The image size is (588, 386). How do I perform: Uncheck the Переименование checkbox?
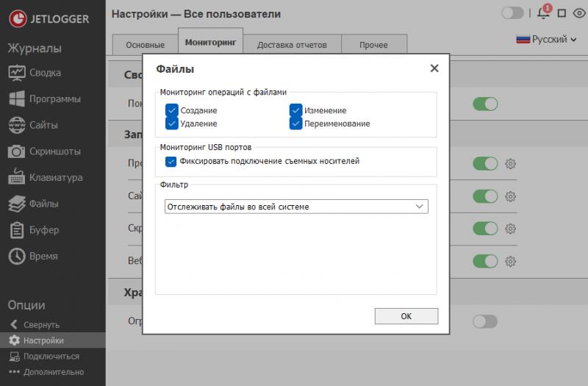tap(296, 124)
